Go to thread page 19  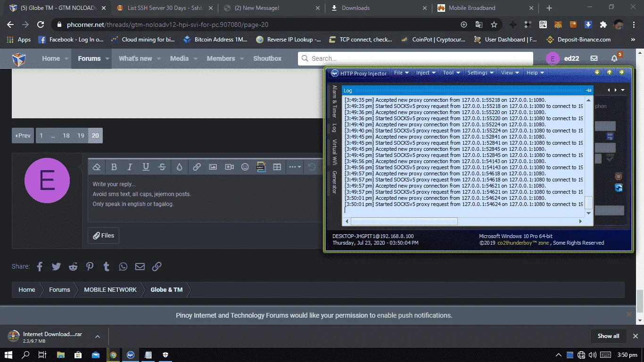pyautogui.click(x=81, y=135)
